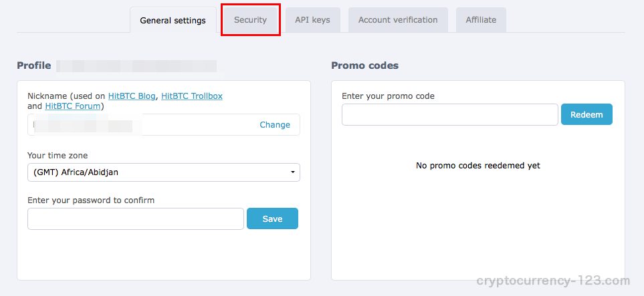Click the password confirmation field
The width and height of the screenshot is (644, 296).
tap(136, 218)
